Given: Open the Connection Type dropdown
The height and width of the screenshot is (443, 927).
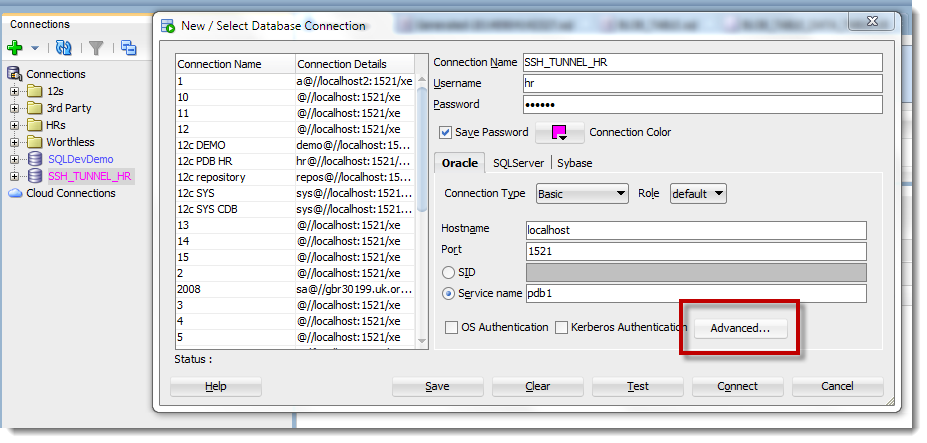Looking at the screenshot, I should (x=582, y=194).
